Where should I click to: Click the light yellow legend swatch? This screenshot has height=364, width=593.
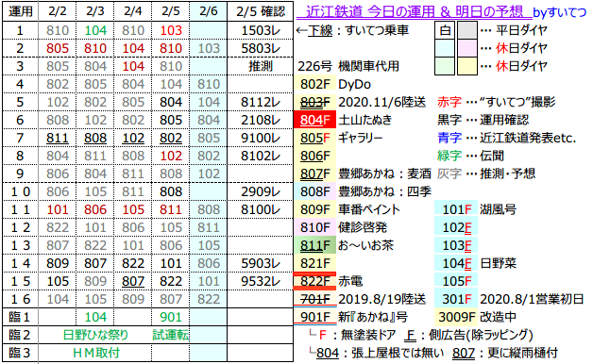467,66
